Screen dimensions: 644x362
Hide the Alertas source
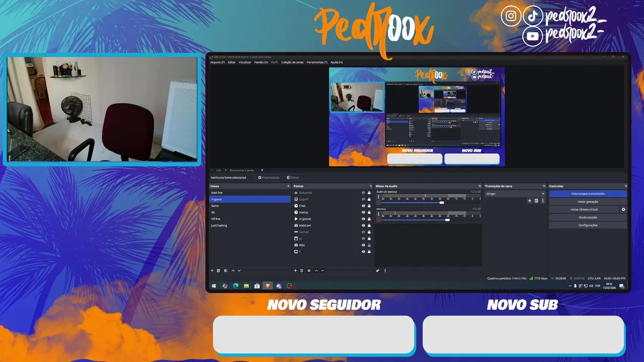tap(363, 212)
